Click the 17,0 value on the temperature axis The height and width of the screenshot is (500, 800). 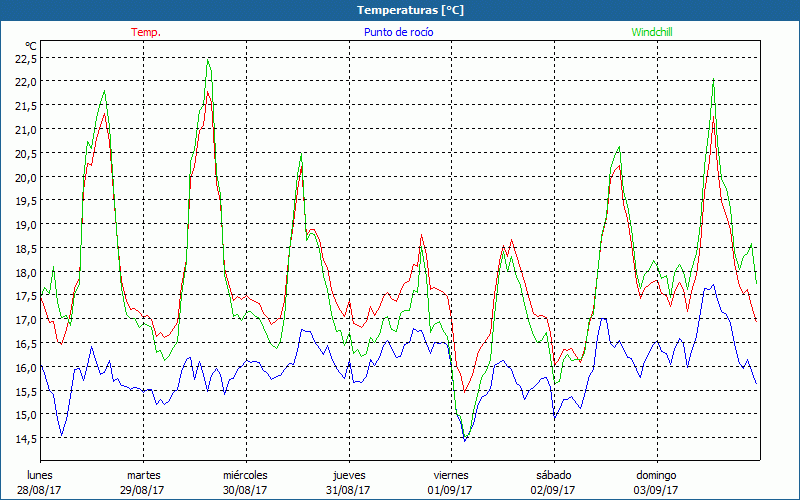pyautogui.click(x=25, y=320)
